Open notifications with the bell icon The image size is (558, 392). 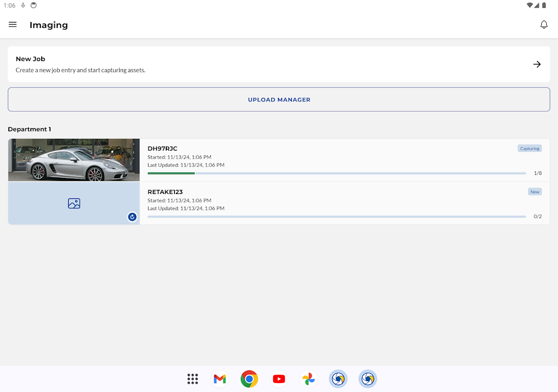[544, 24]
